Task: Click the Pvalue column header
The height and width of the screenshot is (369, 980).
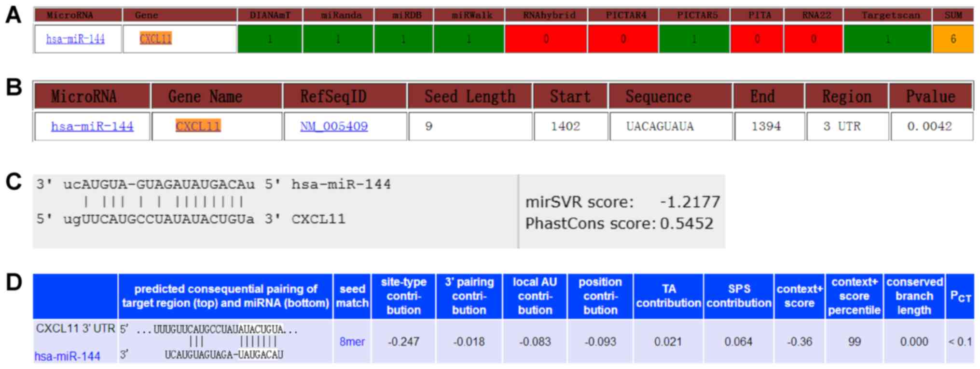Action: tap(930, 97)
